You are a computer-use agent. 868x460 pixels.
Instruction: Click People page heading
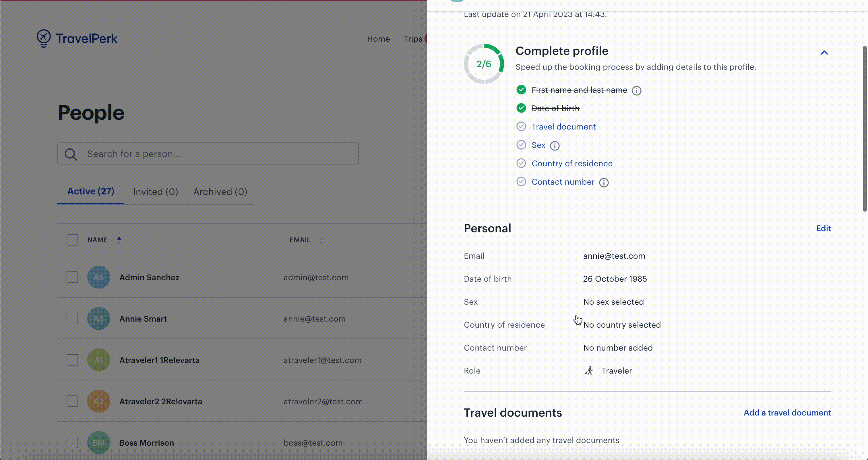(x=91, y=113)
